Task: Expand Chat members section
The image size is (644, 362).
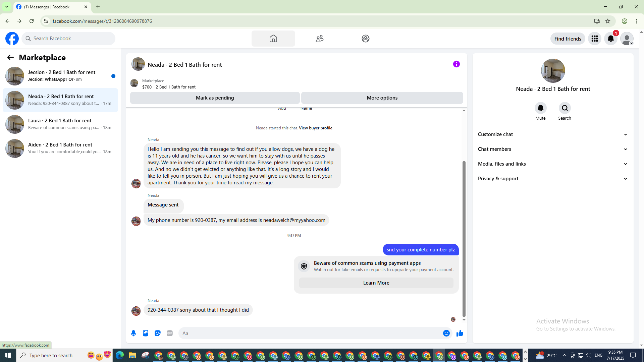Action: [x=553, y=149]
